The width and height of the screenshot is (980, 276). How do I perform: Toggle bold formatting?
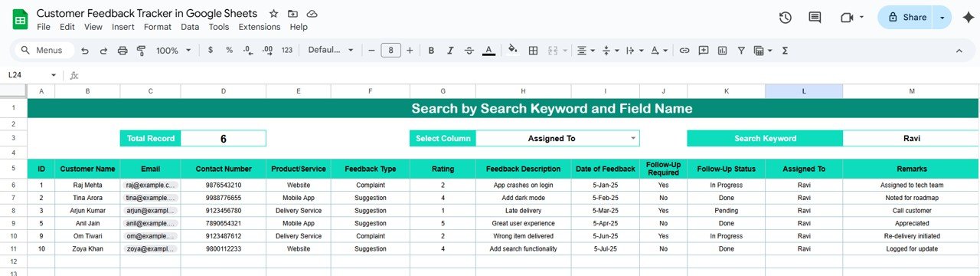point(431,51)
